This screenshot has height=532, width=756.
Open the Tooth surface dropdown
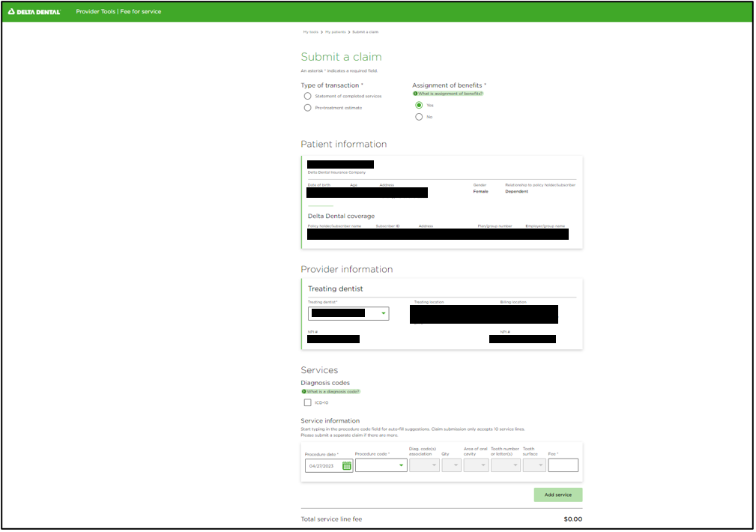(534, 465)
